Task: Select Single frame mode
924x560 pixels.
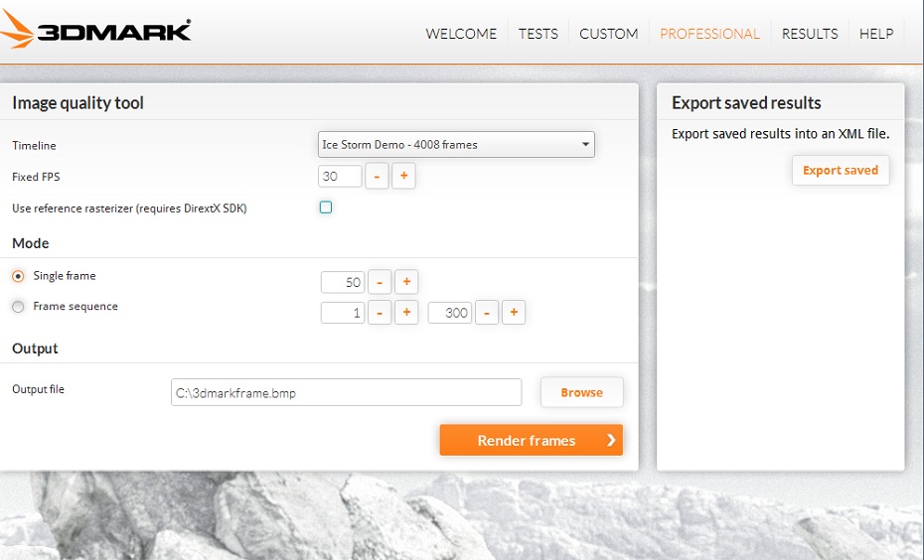Action: (x=18, y=276)
